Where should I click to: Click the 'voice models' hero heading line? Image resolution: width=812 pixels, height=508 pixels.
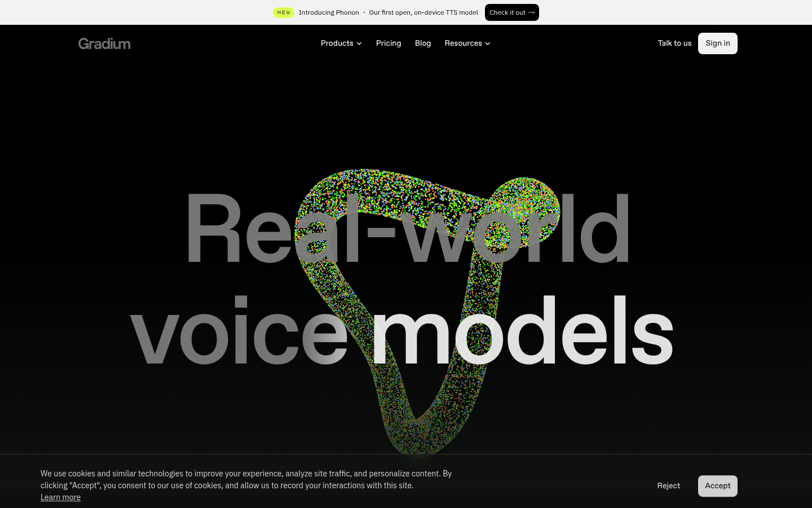401,330
